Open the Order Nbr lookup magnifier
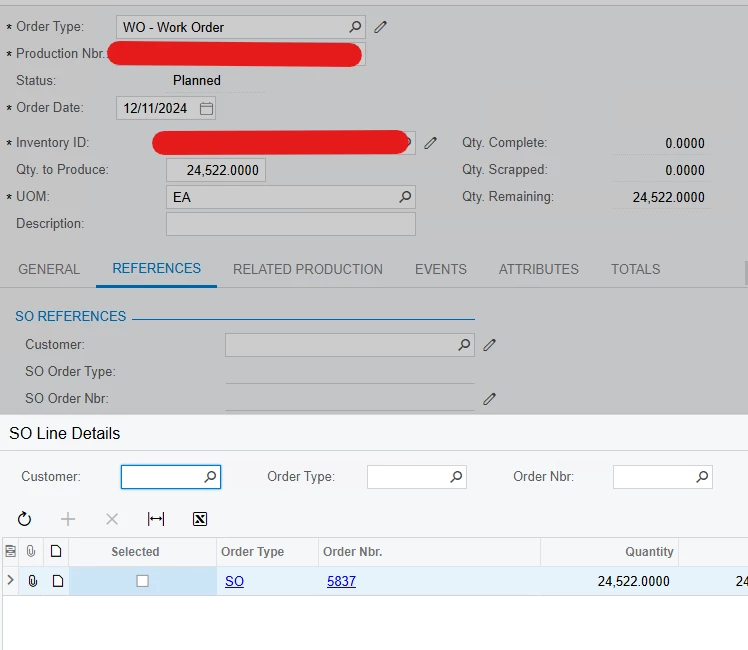The width and height of the screenshot is (748, 650). [x=702, y=476]
